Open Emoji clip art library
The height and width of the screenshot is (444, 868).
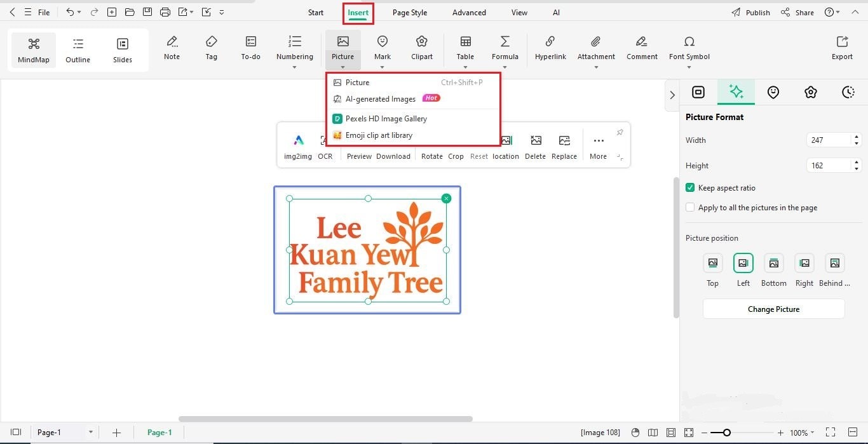pos(413,135)
